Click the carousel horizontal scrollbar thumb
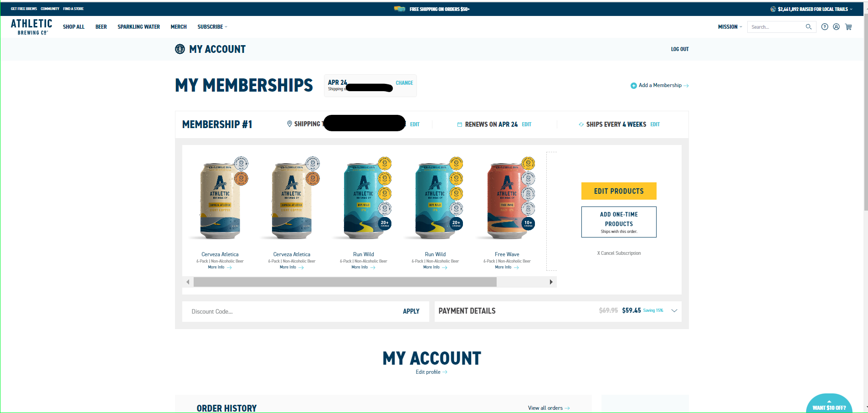The height and width of the screenshot is (413, 868). 345,282
